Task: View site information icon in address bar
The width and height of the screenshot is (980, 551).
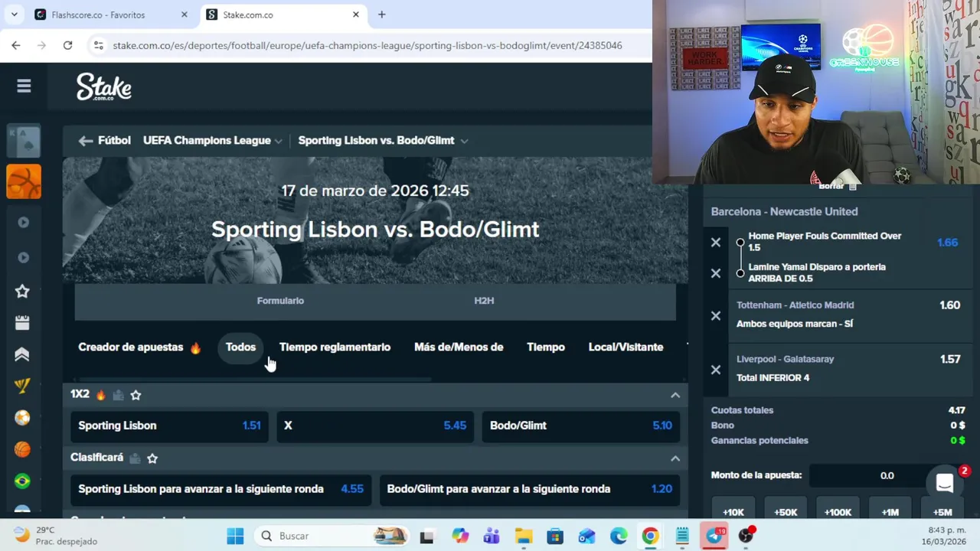Action: [x=98, y=45]
